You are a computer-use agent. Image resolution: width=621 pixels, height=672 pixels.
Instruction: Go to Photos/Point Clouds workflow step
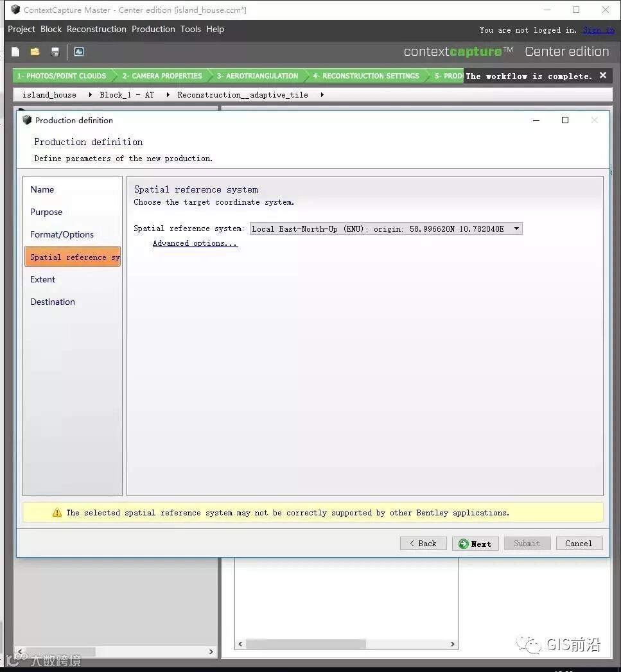coord(62,76)
